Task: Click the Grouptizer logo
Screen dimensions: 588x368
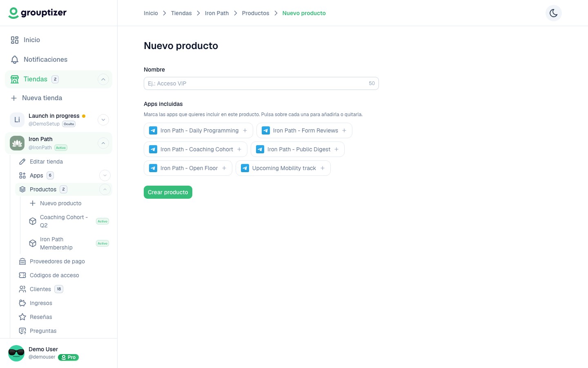Action: pyautogui.click(x=38, y=13)
